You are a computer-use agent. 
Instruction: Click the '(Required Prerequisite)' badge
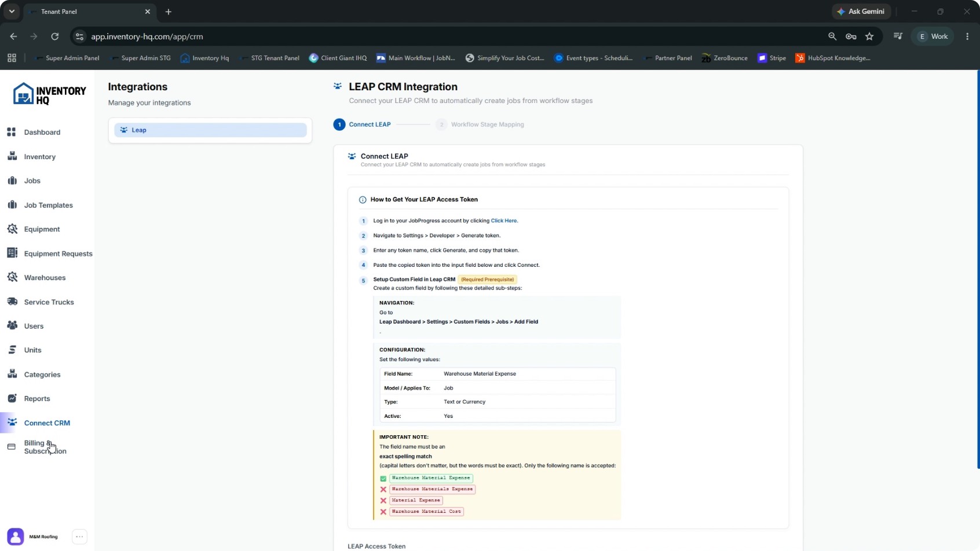[x=487, y=280]
